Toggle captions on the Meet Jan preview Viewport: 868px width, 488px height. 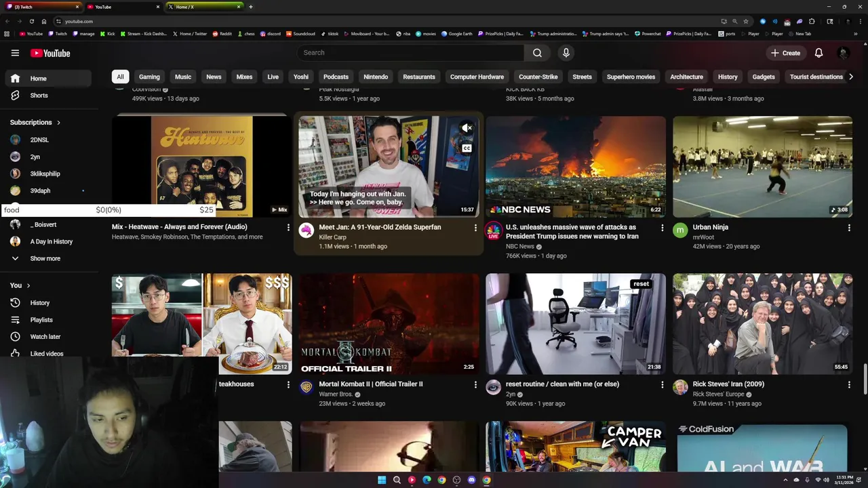[x=467, y=148]
